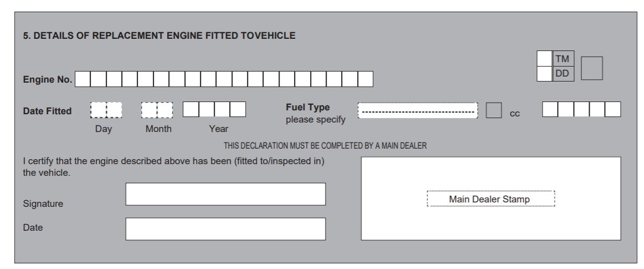This screenshot has height=269, width=644.
Task: Select the first Day digit box
Action: pyautogui.click(x=98, y=110)
